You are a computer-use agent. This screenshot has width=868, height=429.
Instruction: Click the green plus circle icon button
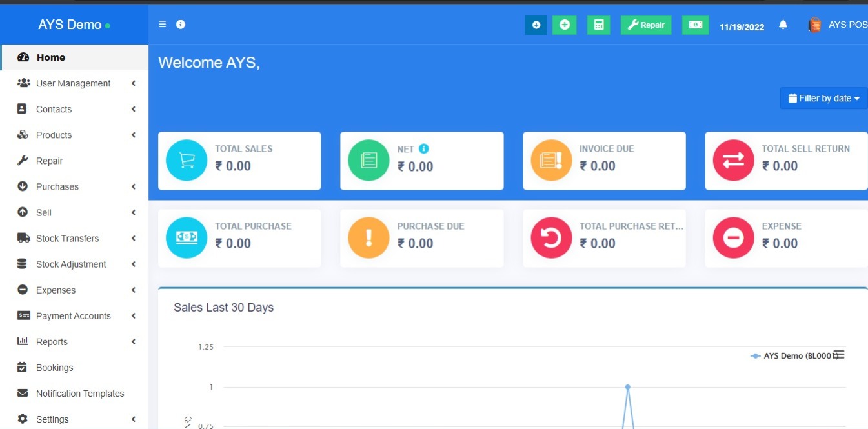(565, 25)
